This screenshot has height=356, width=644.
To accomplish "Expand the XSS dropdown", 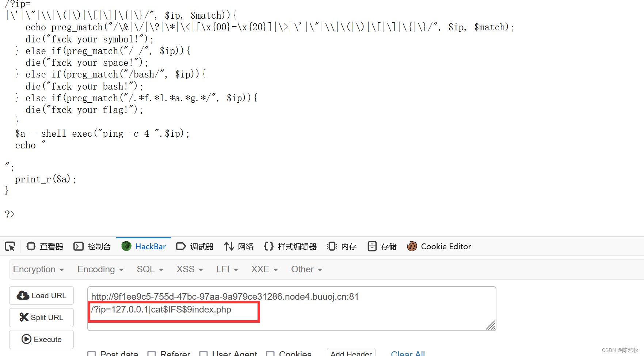I will pos(190,269).
